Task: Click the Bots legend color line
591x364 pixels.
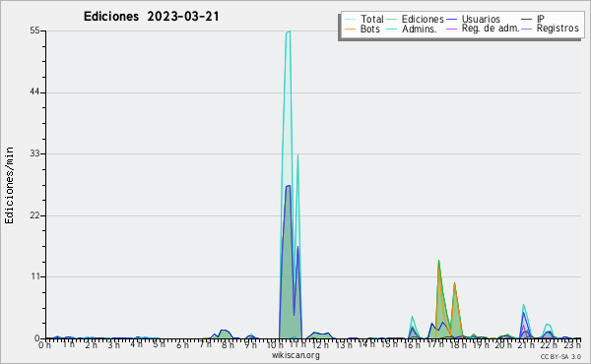Action: (x=350, y=29)
